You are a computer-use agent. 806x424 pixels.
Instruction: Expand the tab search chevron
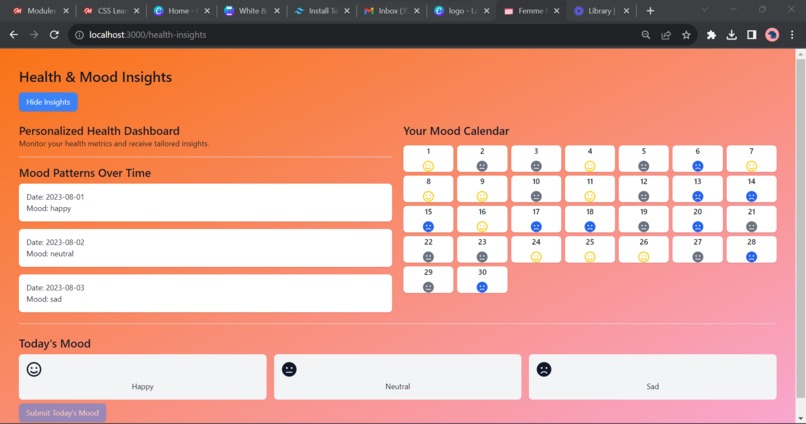(705, 10)
